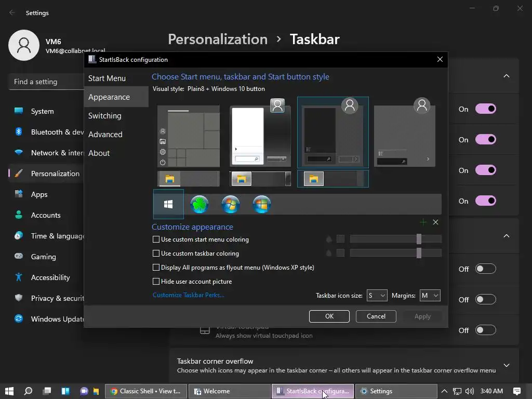The height and width of the screenshot is (399, 532).
Task: Open File Explorer from the taskbar
Action: tap(96, 392)
